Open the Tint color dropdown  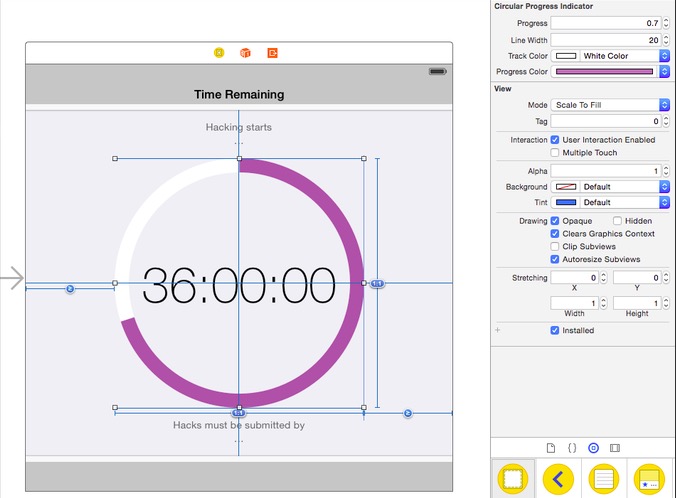tap(664, 202)
